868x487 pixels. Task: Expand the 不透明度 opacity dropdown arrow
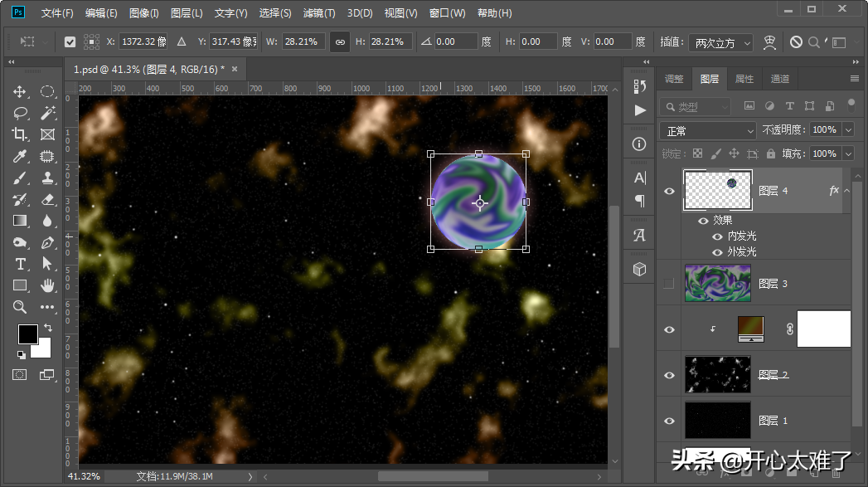847,130
